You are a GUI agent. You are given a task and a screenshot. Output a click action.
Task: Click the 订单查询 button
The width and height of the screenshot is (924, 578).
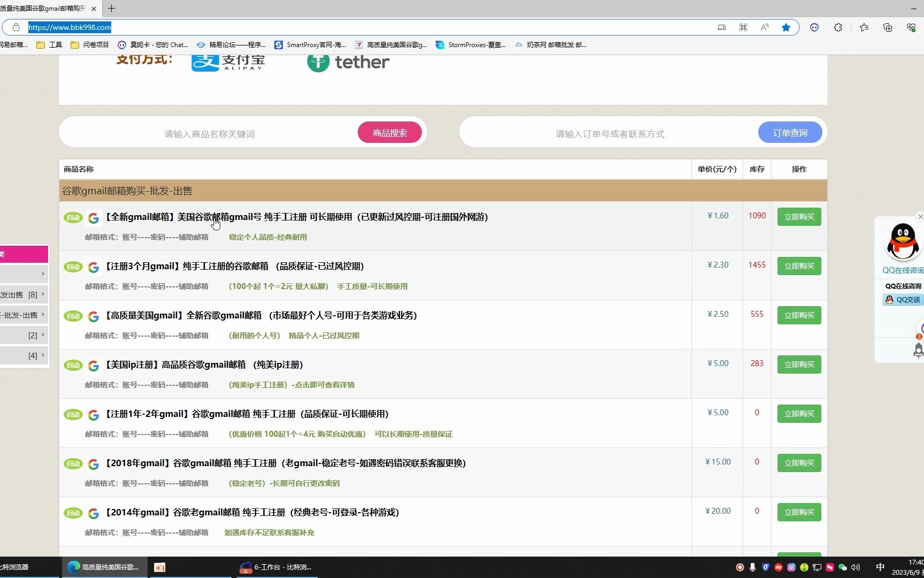790,133
